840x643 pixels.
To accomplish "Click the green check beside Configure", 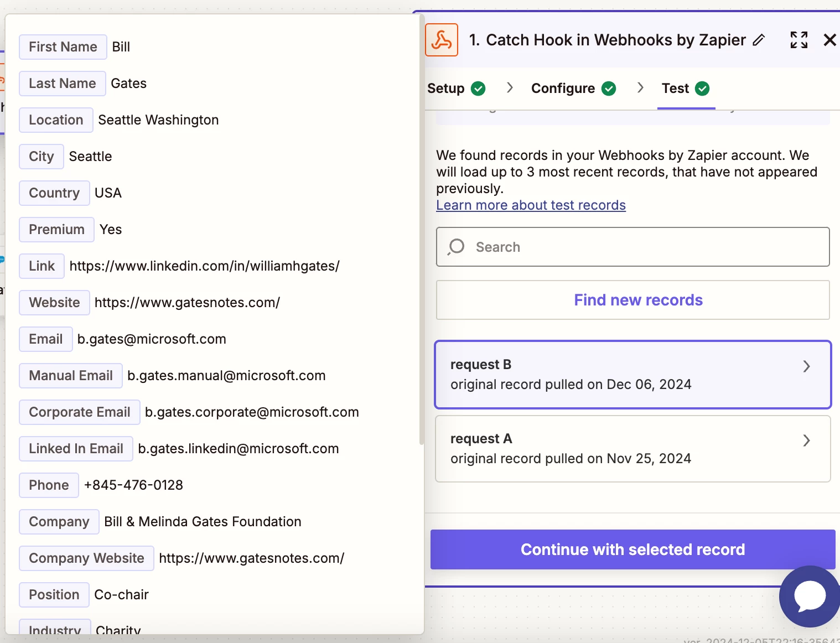I will click(x=609, y=89).
